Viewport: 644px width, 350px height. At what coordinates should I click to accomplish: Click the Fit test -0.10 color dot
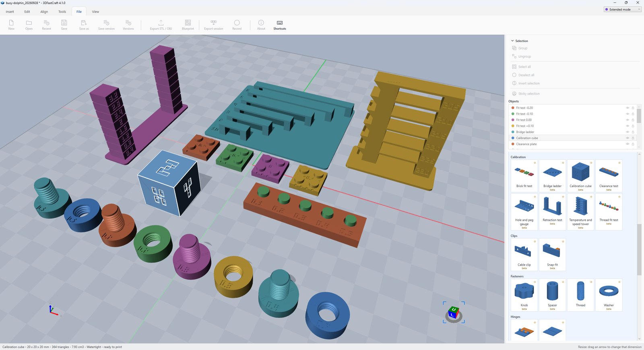513,114
